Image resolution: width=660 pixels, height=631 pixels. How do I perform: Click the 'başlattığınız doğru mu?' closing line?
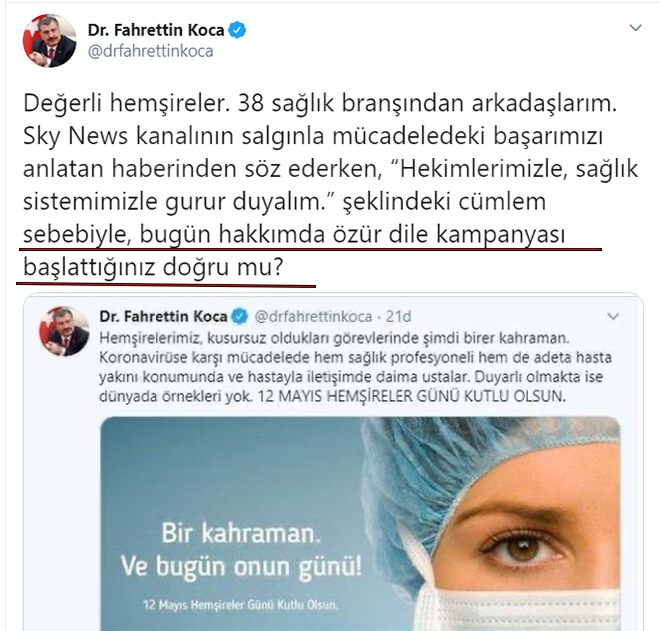click(154, 267)
